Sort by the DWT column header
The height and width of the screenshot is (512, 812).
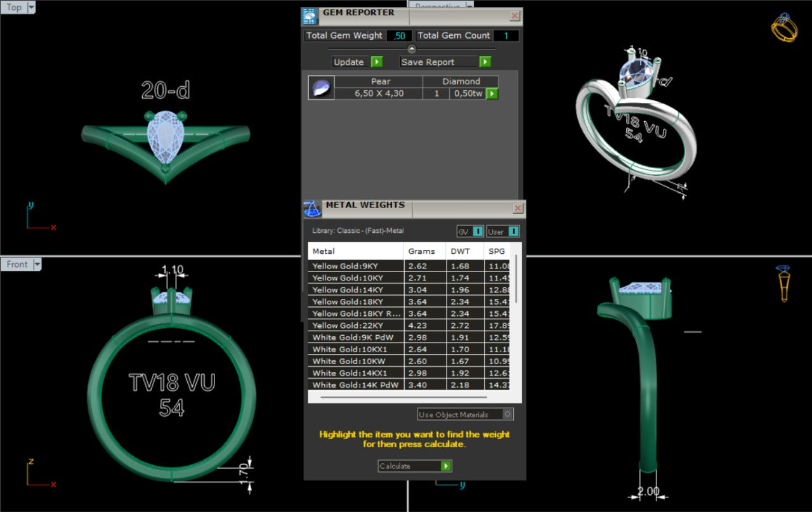point(465,251)
